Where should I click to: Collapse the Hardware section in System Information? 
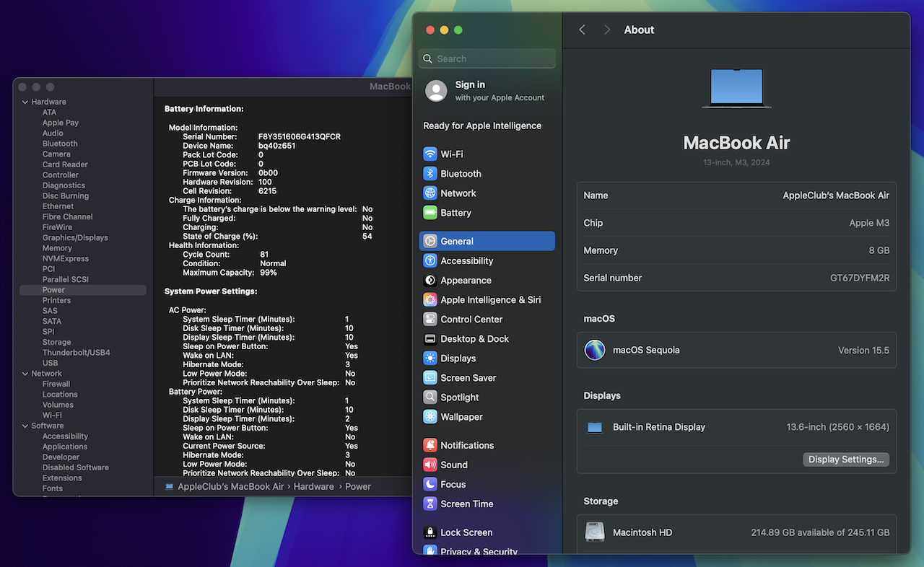25,102
